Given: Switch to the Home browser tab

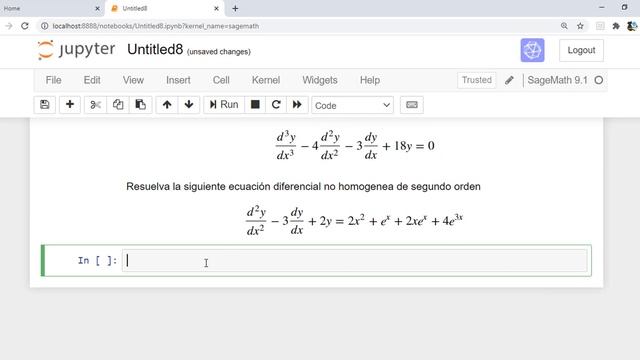Looking at the screenshot, I should pos(51,9).
